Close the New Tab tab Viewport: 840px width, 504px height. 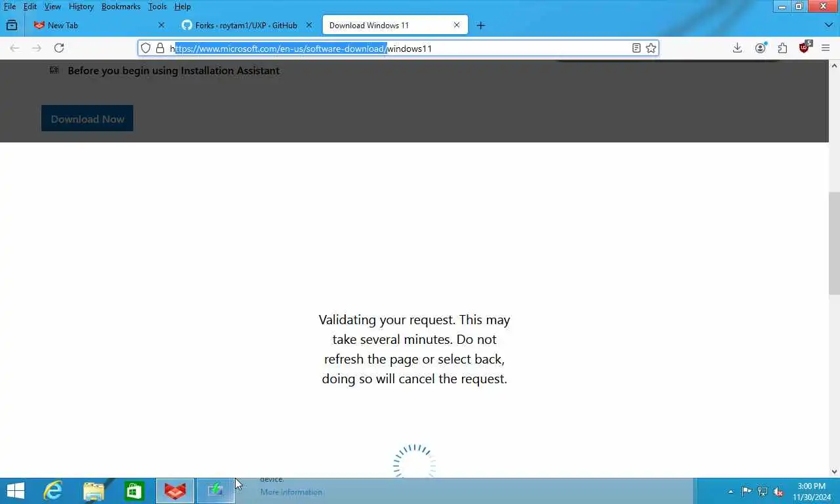coord(161,25)
